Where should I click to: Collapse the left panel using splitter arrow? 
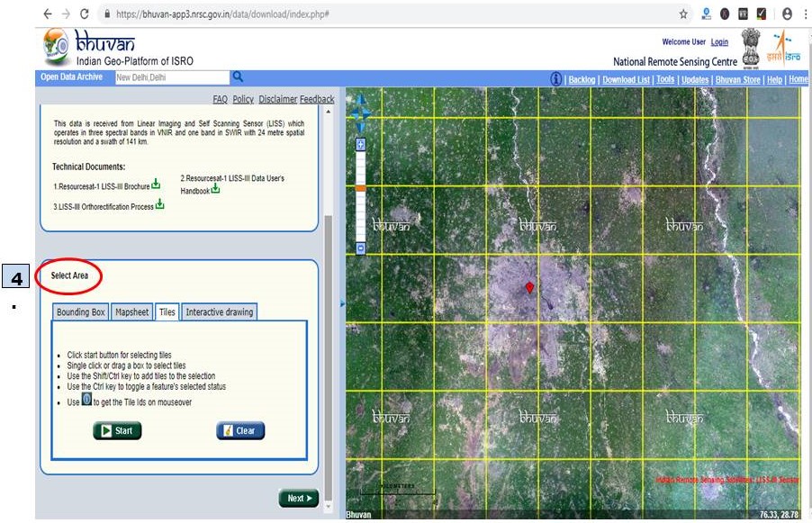tap(342, 304)
